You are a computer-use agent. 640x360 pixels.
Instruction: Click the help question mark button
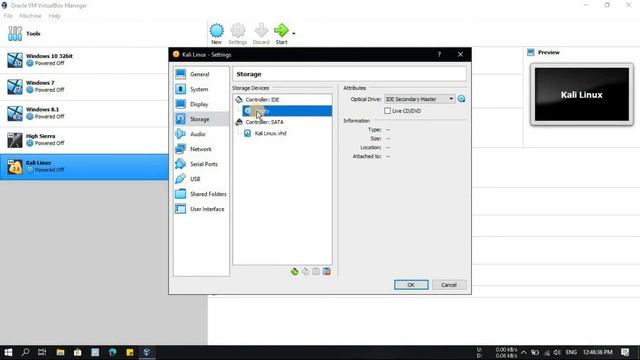439,54
